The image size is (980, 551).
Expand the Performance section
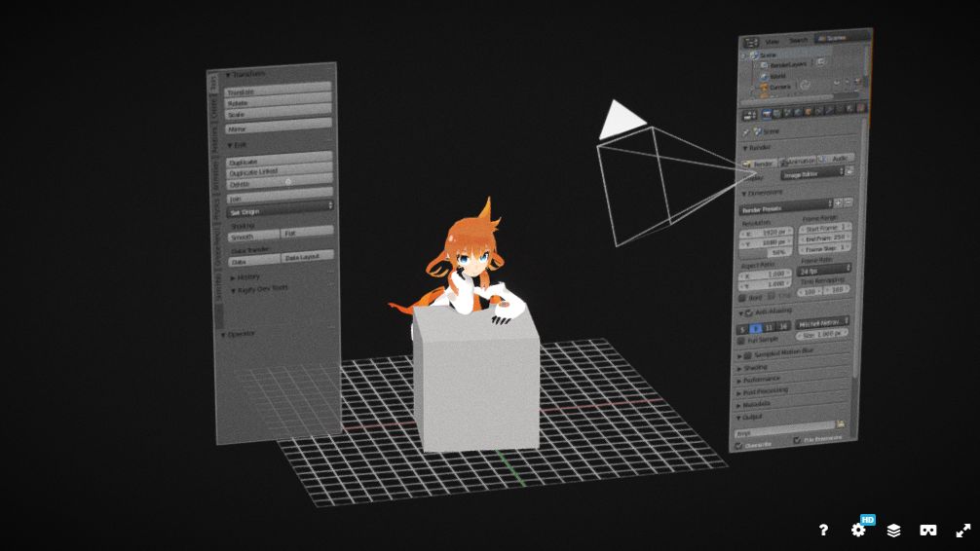758,380
